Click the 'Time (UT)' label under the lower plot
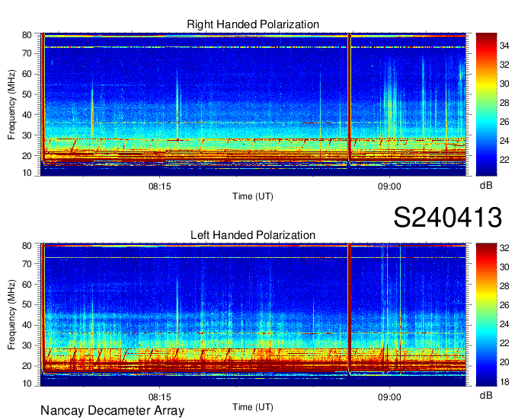Viewport: 518px width, 420px height. [x=253, y=407]
